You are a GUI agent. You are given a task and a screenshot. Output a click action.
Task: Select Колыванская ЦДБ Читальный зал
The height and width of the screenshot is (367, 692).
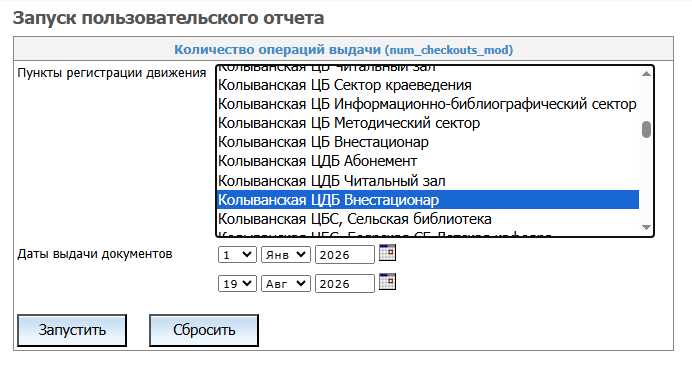428,181
